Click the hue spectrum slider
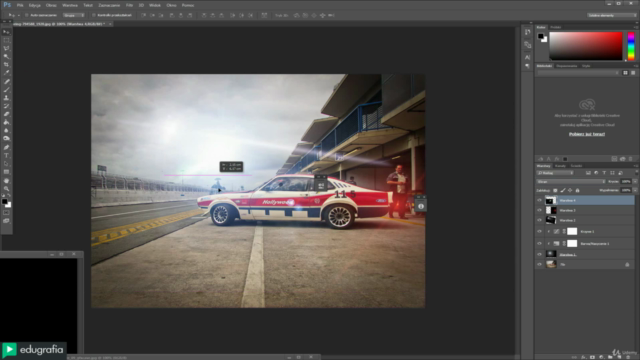The width and height of the screenshot is (640, 360). tap(631, 46)
